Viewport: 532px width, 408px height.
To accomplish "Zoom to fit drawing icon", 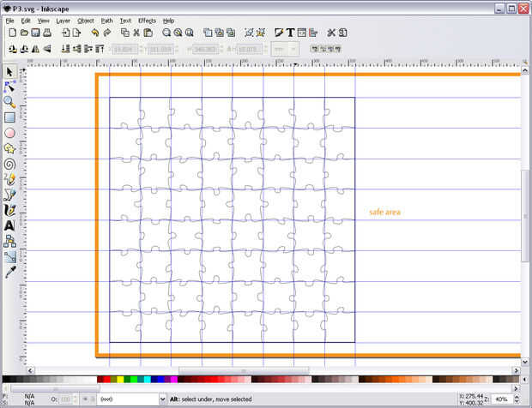I will tap(178, 33).
